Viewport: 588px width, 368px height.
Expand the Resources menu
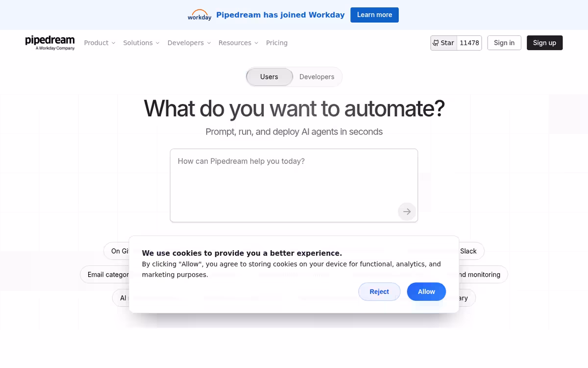(x=238, y=43)
